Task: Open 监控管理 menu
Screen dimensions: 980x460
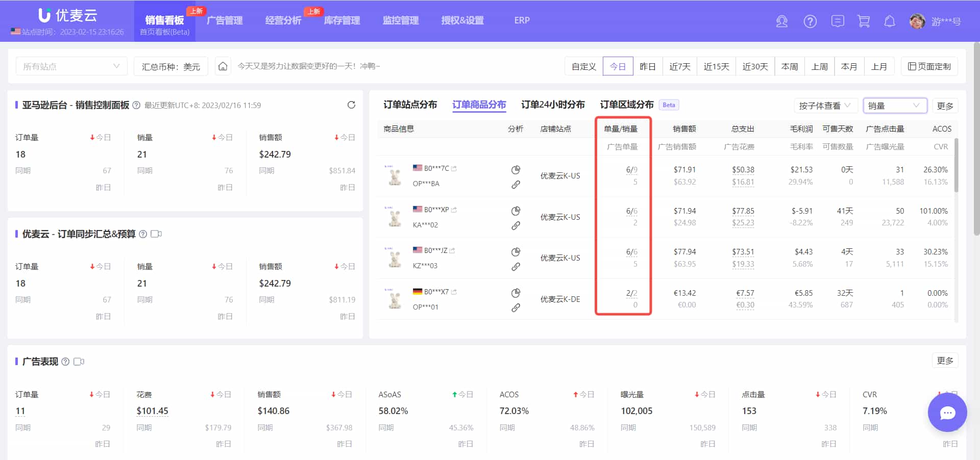Action: coord(401,20)
